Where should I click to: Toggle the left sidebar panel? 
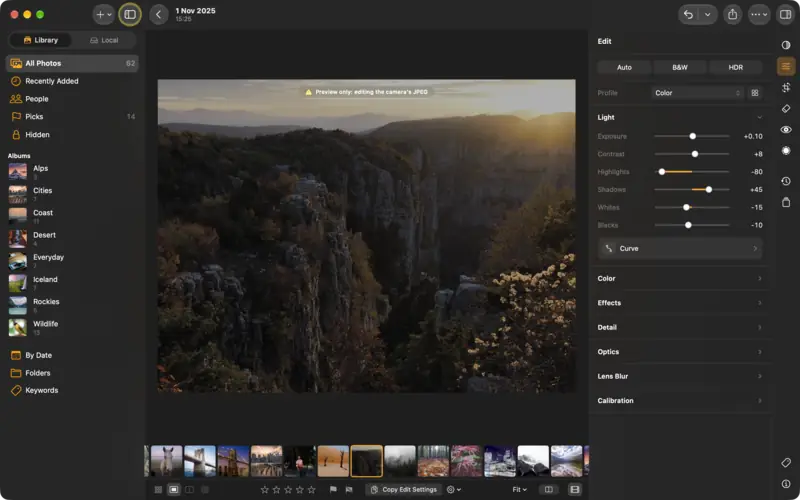coord(130,15)
